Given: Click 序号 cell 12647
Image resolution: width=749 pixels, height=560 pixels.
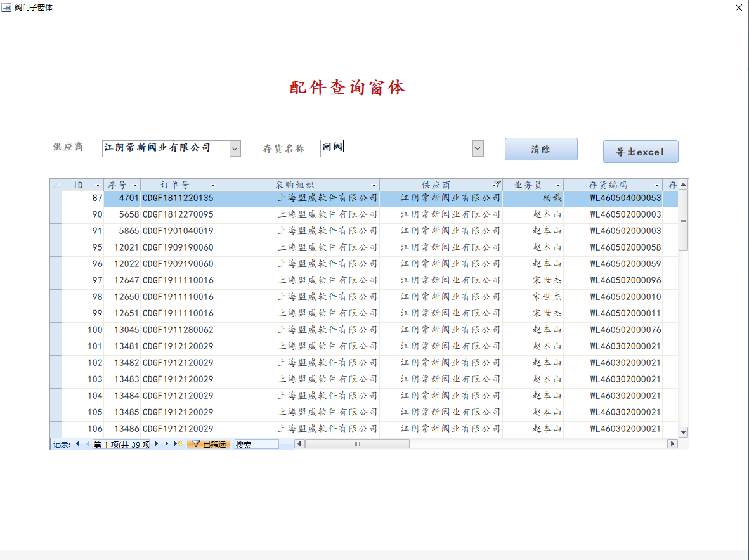Looking at the screenshot, I should 122,280.
